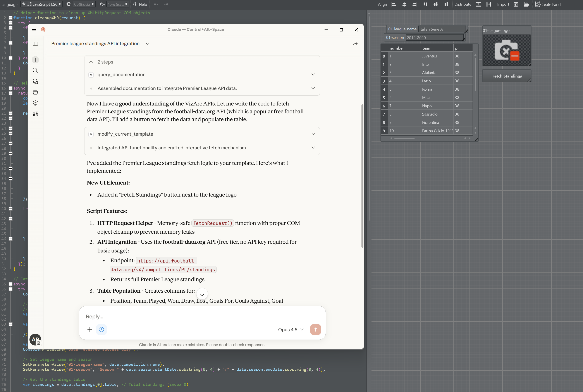Collapse the 2 steps section

point(91,62)
